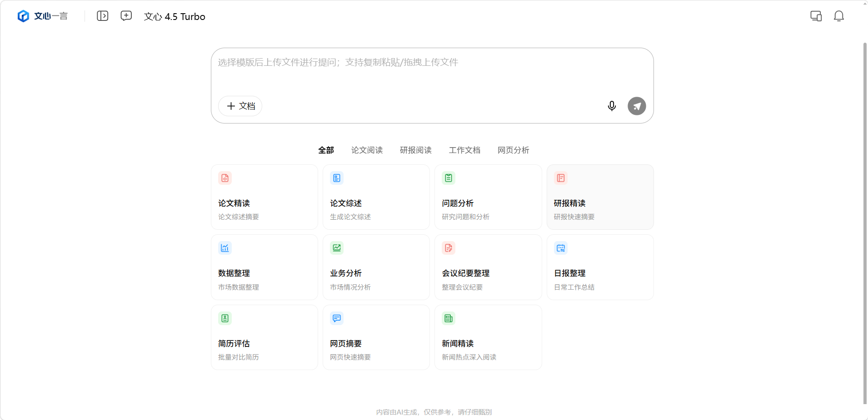Select the 全部 tab
The image size is (868, 420).
coord(326,150)
